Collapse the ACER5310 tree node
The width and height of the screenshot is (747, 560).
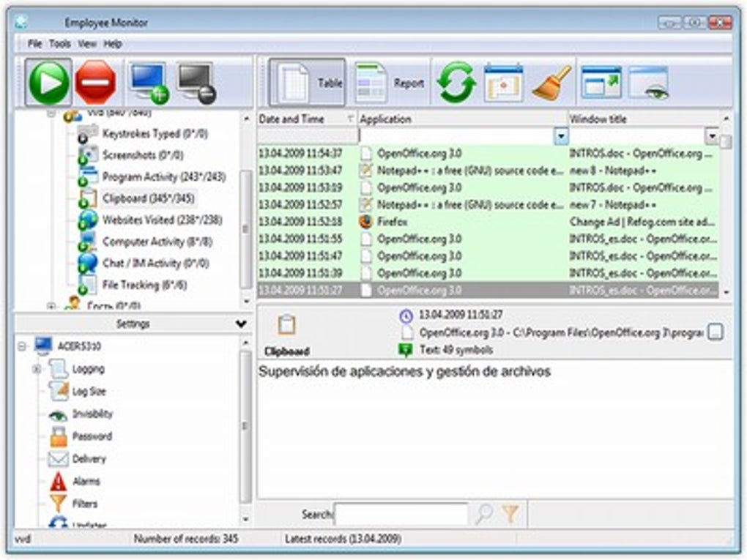click(22, 346)
